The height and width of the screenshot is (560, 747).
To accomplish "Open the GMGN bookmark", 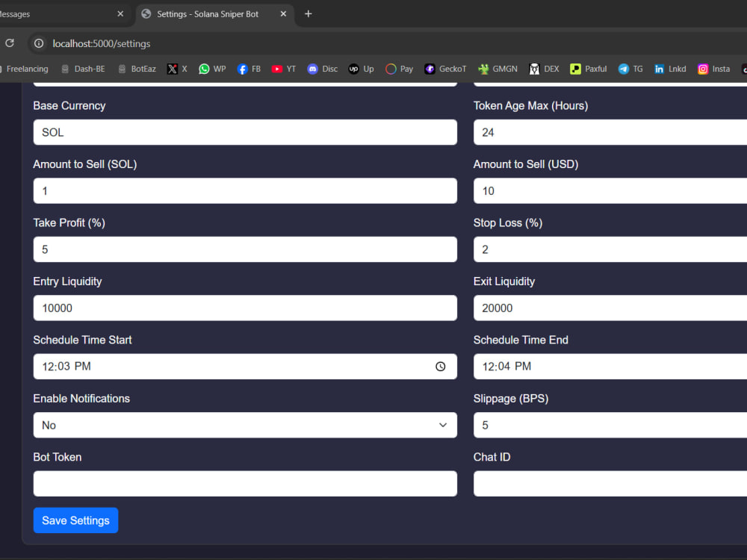I will point(498,69).
